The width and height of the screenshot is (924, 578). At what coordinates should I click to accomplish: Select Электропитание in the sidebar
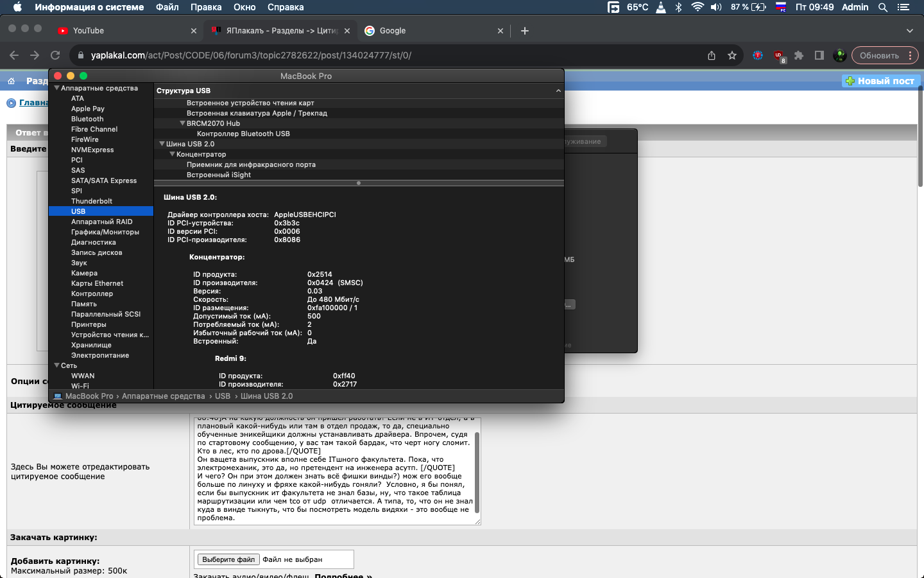[x=101, y=355]
